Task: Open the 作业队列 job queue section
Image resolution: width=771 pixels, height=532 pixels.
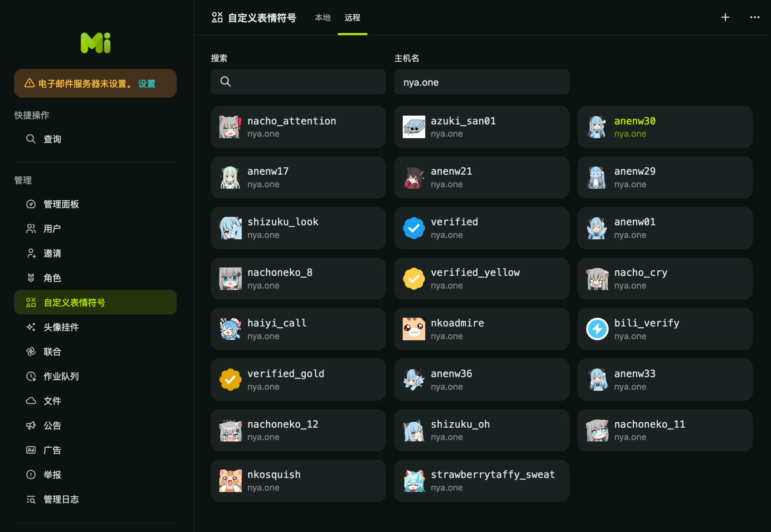Action: (x=61, y=376)
